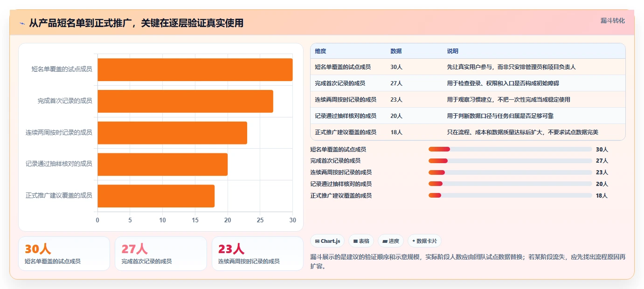644x289 pixels.
Task: Select the Chart.js chip
Action: pos(328,241)
